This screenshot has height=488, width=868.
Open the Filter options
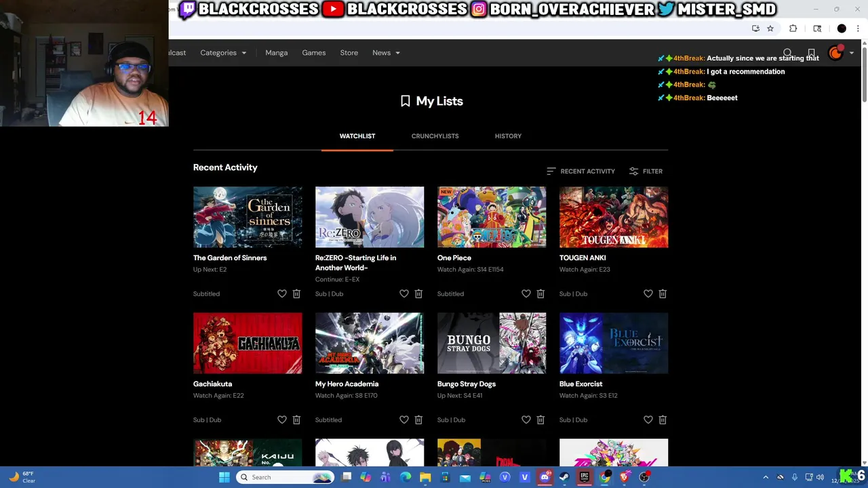pos(646,171)
